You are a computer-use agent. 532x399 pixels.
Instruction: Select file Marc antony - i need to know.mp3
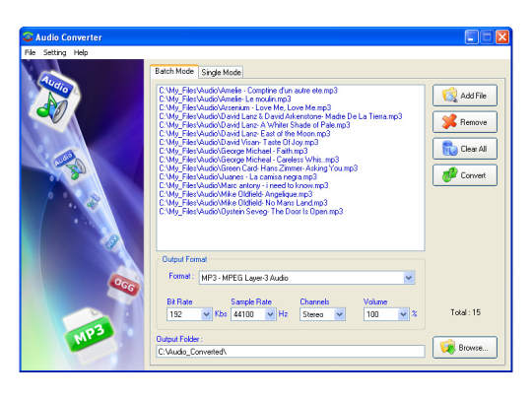coord(243,185)
